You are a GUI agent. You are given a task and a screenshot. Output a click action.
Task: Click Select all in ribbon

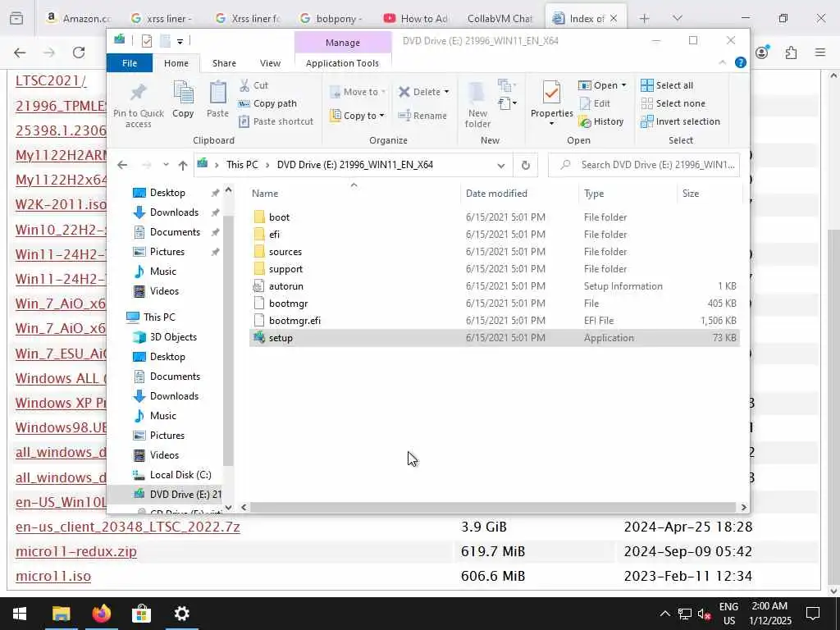[x=667, y=85]
